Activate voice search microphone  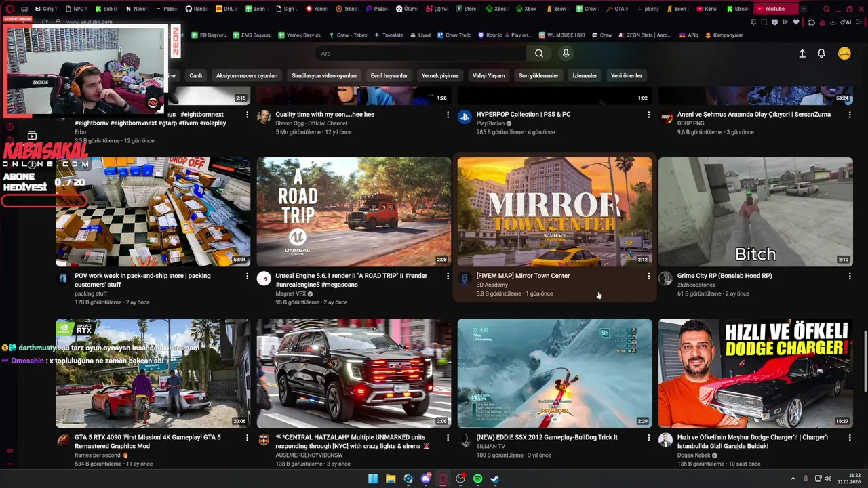(x=566, y=54)
